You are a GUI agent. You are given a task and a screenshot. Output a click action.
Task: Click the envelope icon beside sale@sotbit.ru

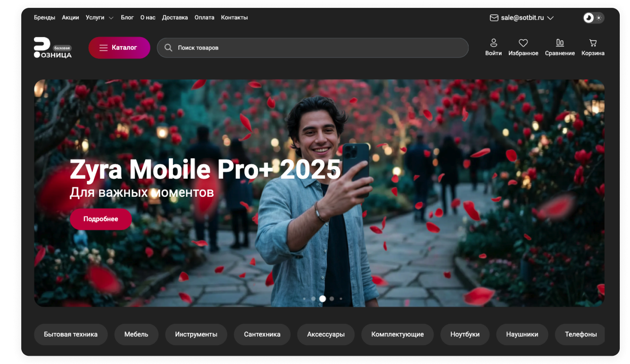click(494, 18)
